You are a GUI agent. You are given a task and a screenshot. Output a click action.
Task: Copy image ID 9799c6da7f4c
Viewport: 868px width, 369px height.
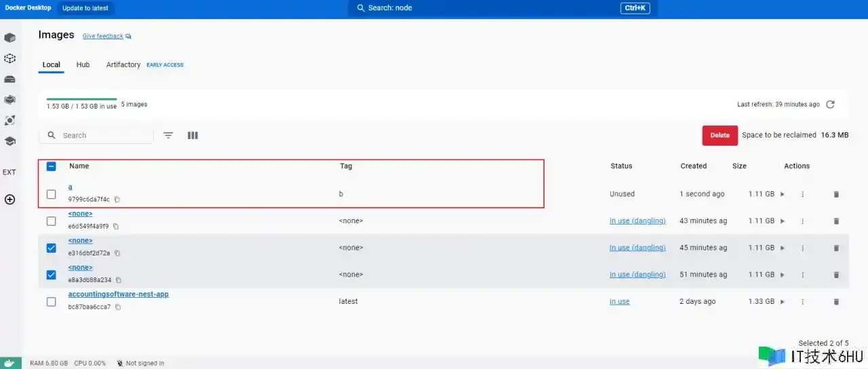(117, 199)
